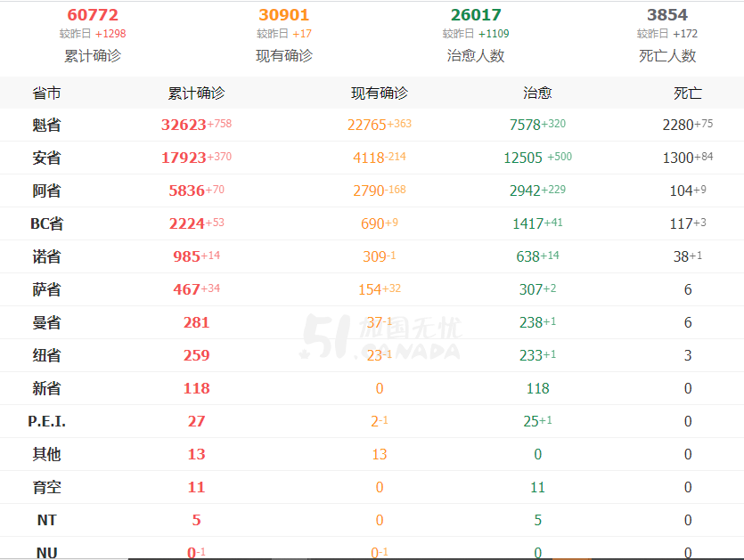
Task: Click the 治愈人数 total 26017
Action: pos(476,15)
